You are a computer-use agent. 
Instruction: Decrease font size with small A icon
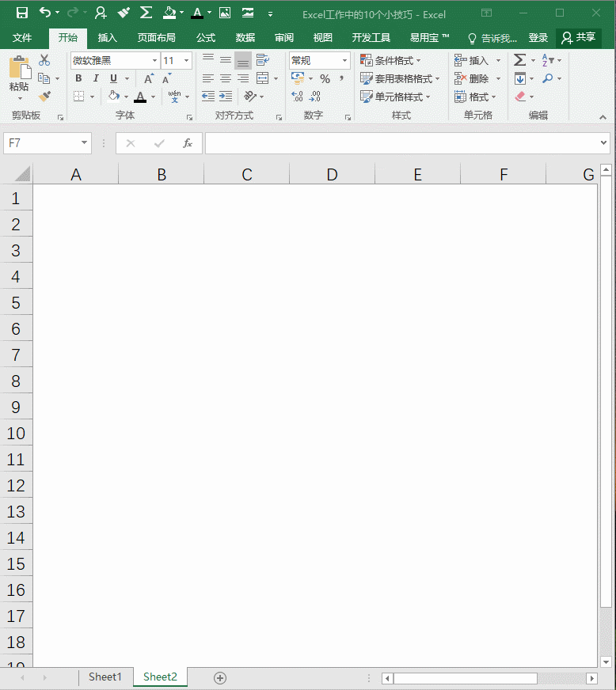166,79
